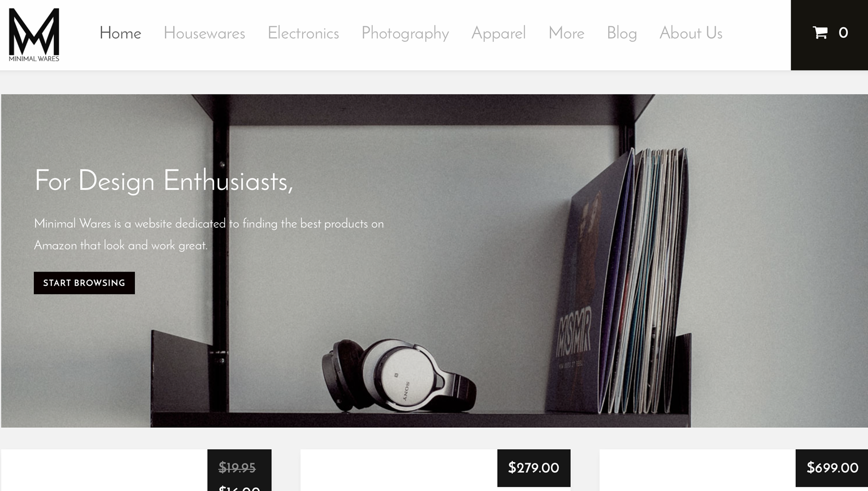Select the $699.00 price tag
Screen dimensions: 868x491
click(x=832, y=468)
